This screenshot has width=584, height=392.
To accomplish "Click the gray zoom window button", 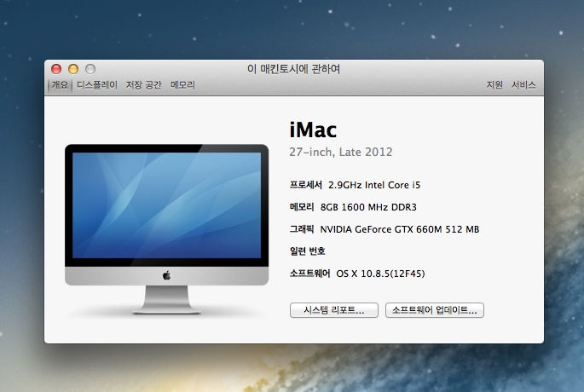I will coord(90,69).
